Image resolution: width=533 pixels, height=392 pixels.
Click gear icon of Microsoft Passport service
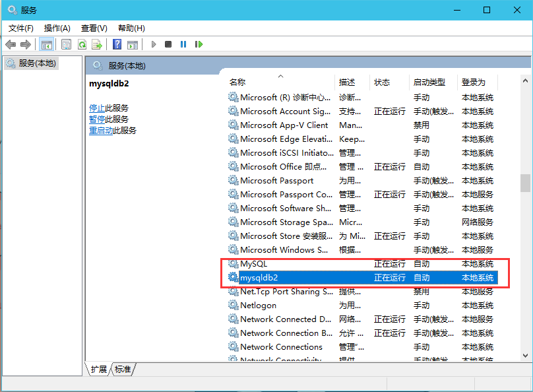click(x=234, y=180)
